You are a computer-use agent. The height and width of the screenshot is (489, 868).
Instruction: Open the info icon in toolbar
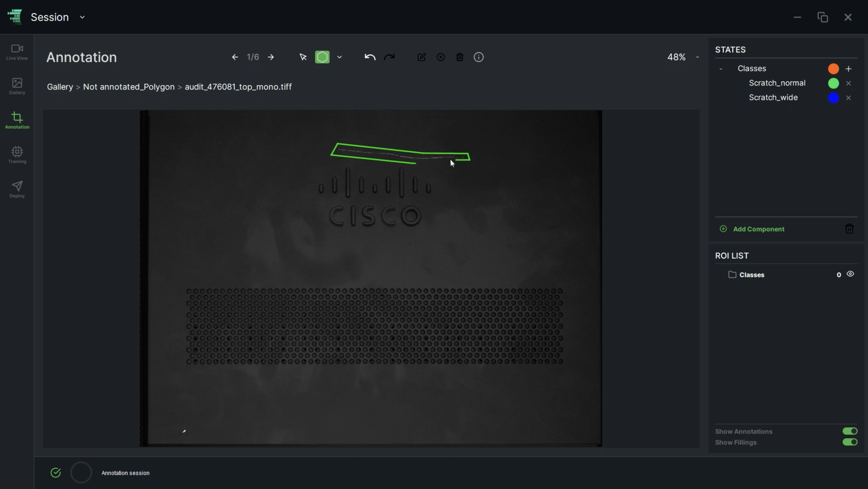click(x=479, y=57)
